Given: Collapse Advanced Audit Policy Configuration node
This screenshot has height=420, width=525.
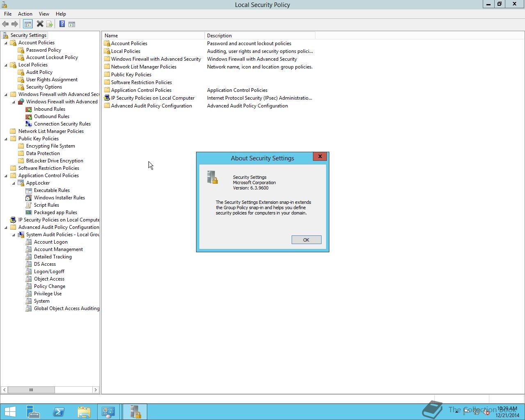Looking at the screenshot, I should (x=6, y=227).
